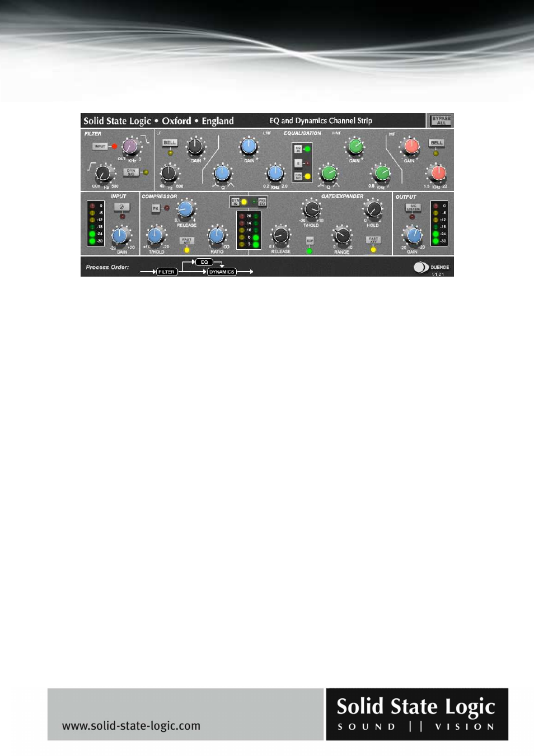Toggle the EQ IN button
Screen dimensions: 534x756
(x=298, y=149)
